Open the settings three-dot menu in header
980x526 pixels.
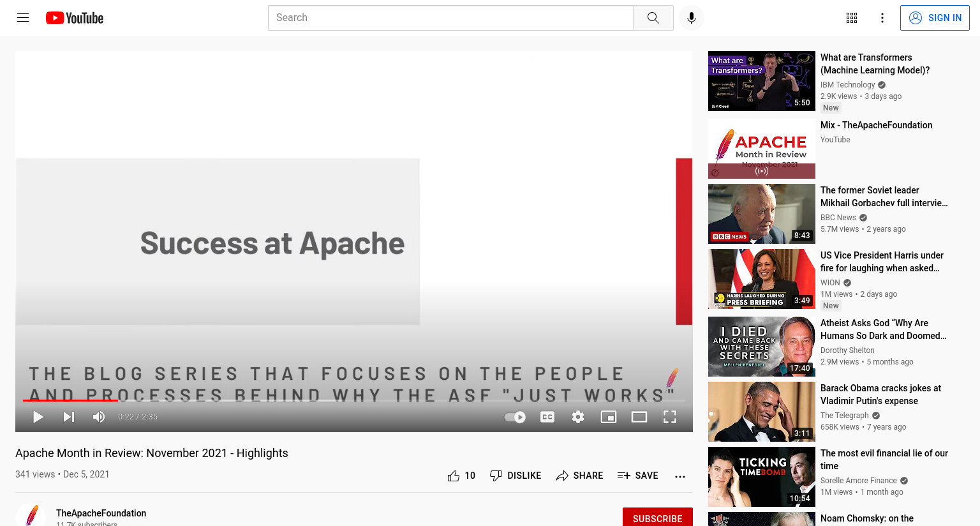(882, 18)
